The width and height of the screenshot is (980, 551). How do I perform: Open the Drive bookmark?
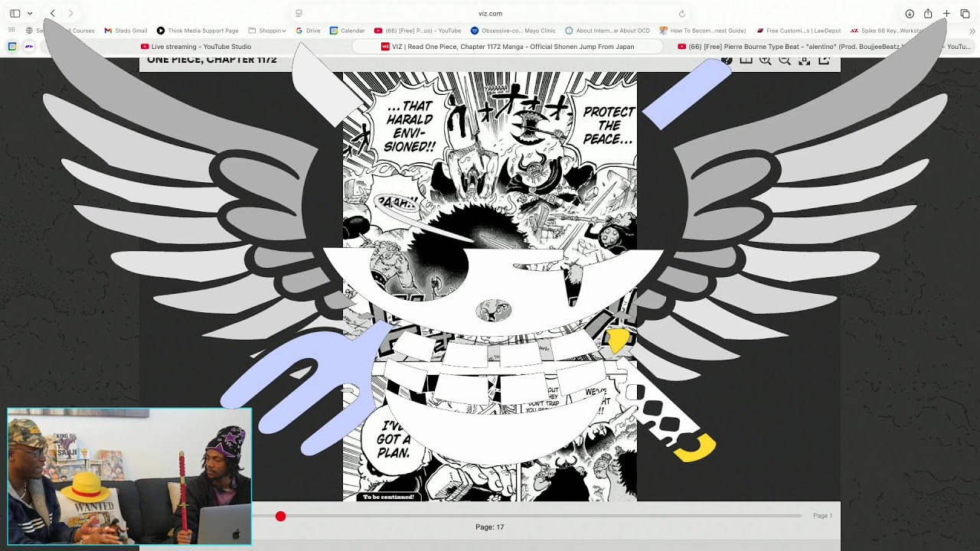[308, 31]
